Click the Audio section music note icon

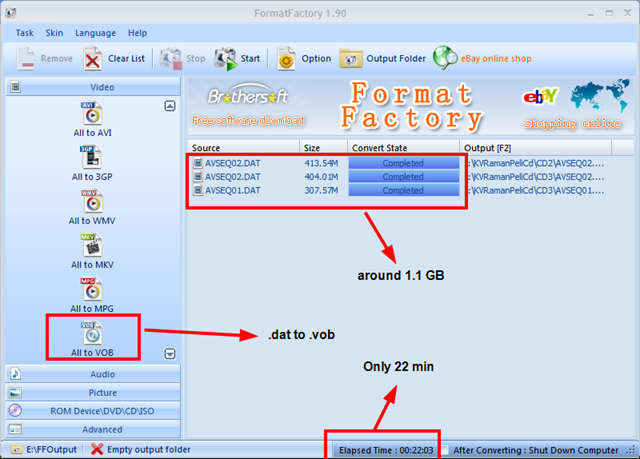point(16,374)
